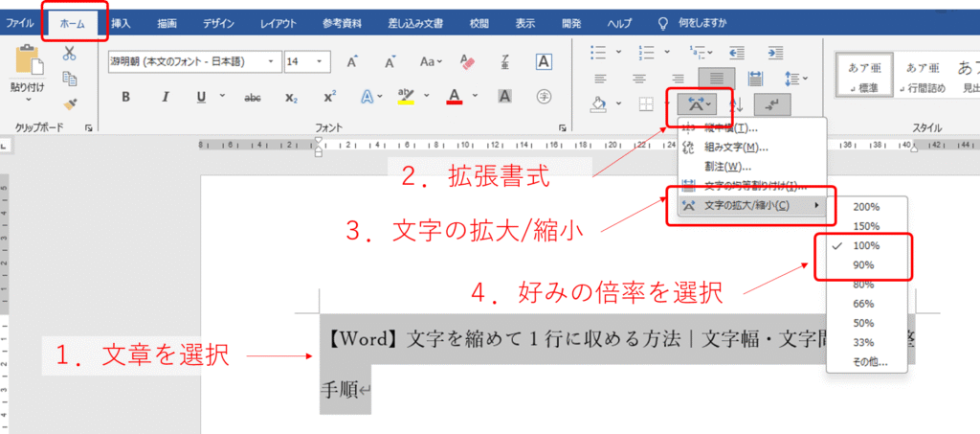Click その他... at bottom of scale list
The width and height of the screenshot is (980, 434).
coord(870,362)
